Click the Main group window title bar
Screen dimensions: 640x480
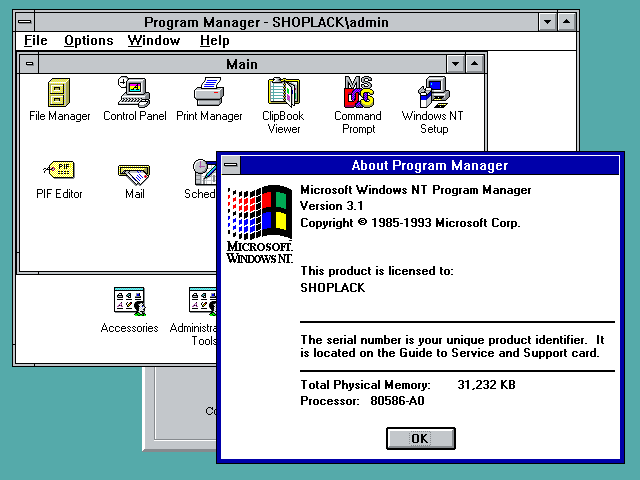pyautogui.click(x=242, y=64)
